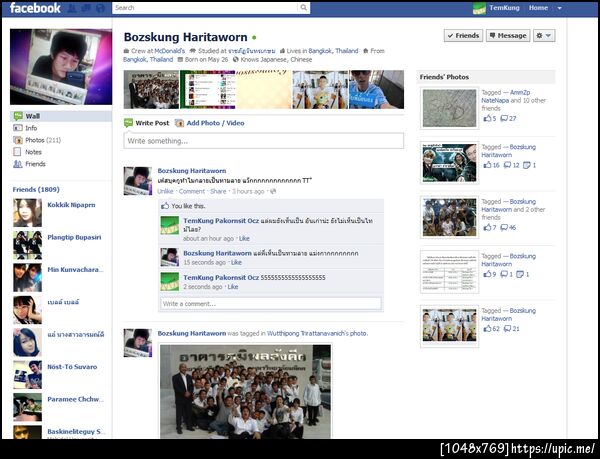Click the like icon with 62 likes
This screenshot has height=459, width=600.
tap(487, 329)
